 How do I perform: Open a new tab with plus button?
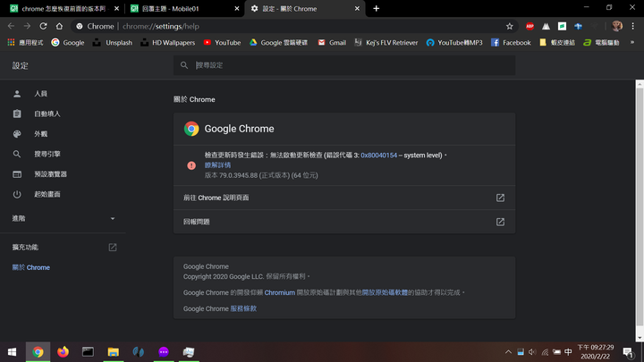pos(377,9)
